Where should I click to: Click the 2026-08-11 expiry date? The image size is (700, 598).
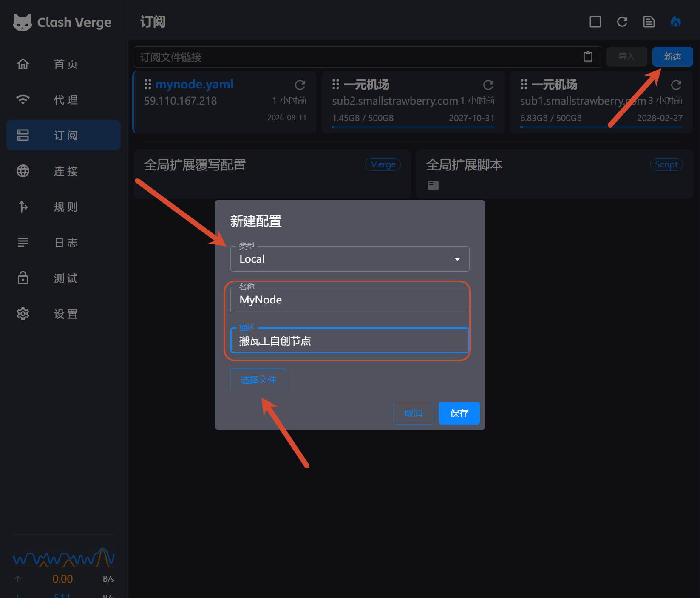point(287,118)
